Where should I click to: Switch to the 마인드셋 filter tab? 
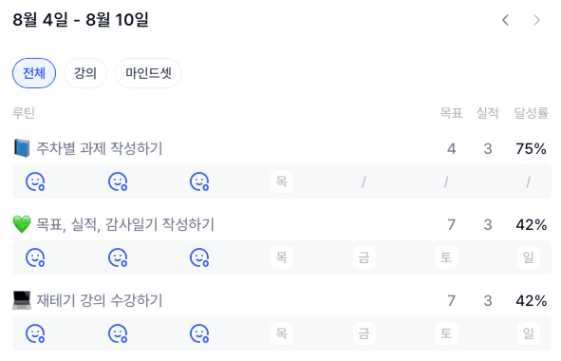click(148, 73)
